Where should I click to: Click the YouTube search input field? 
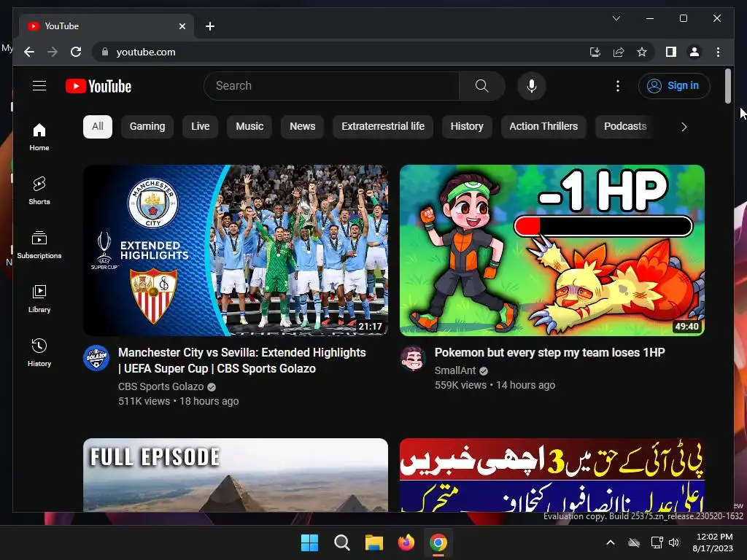coord(332,86)
